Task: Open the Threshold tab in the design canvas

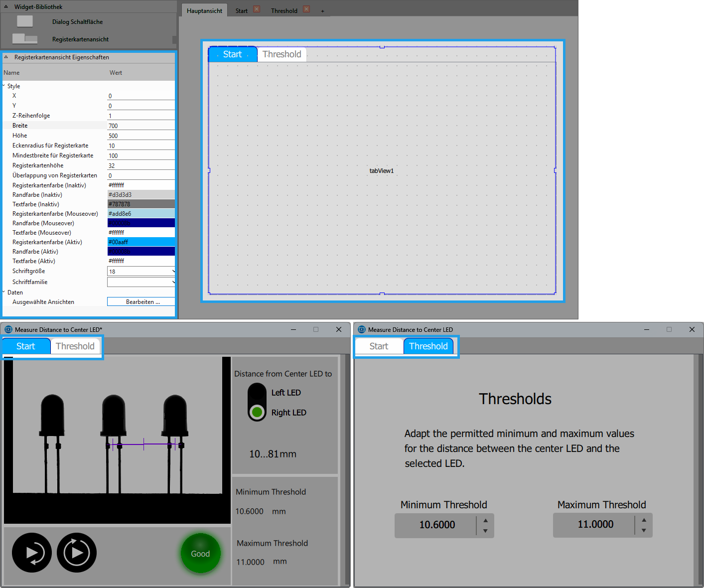Action: tap(282, 54)
